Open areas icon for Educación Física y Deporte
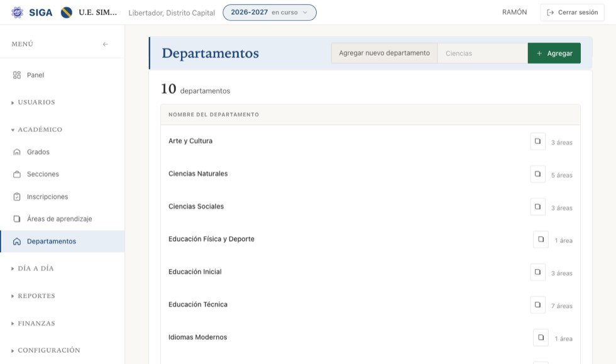Screen dimensions: 616x364 541,240
